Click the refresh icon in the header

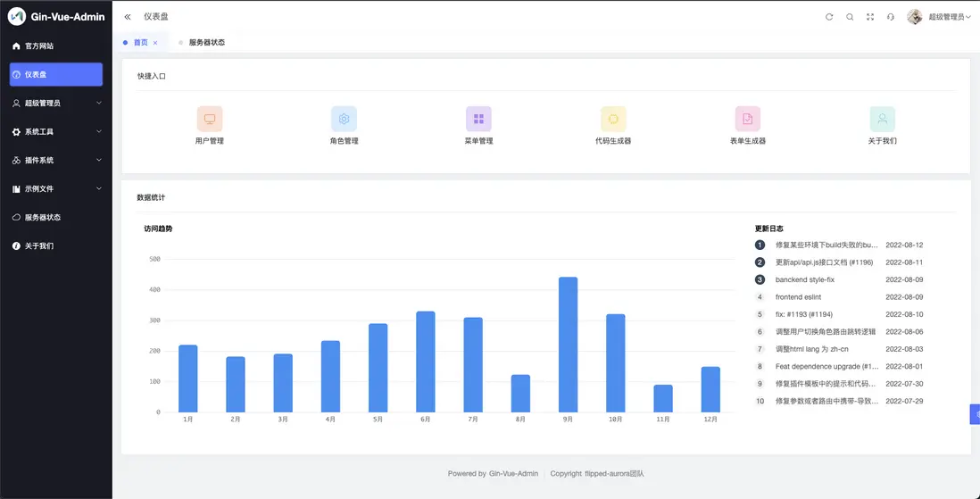click(829, 17)
